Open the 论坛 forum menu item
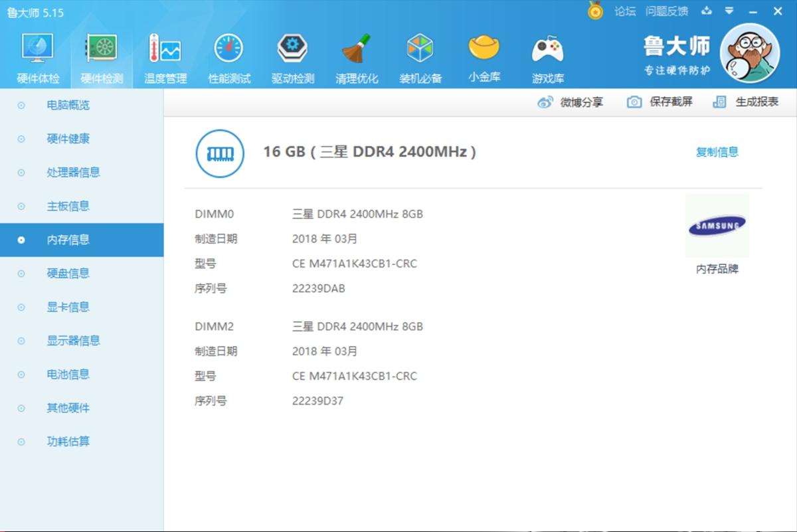The image size is (797, 532). 627,11
